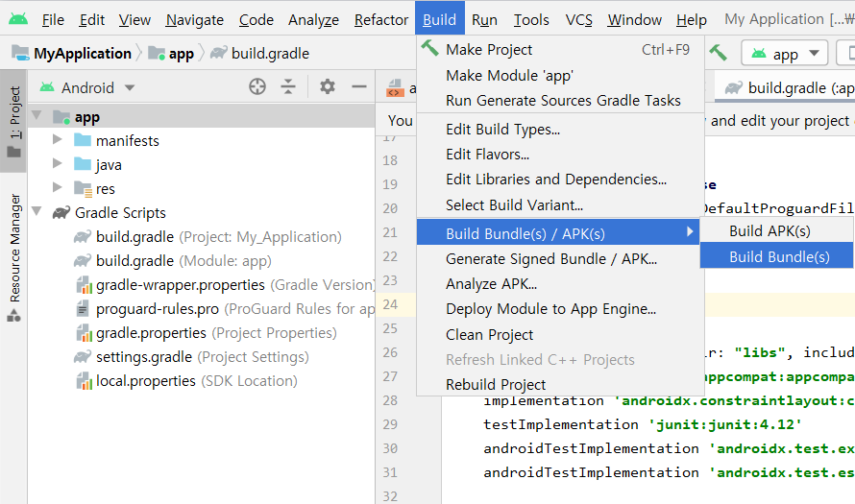Expand the java folder arrow

pos(57,163)
